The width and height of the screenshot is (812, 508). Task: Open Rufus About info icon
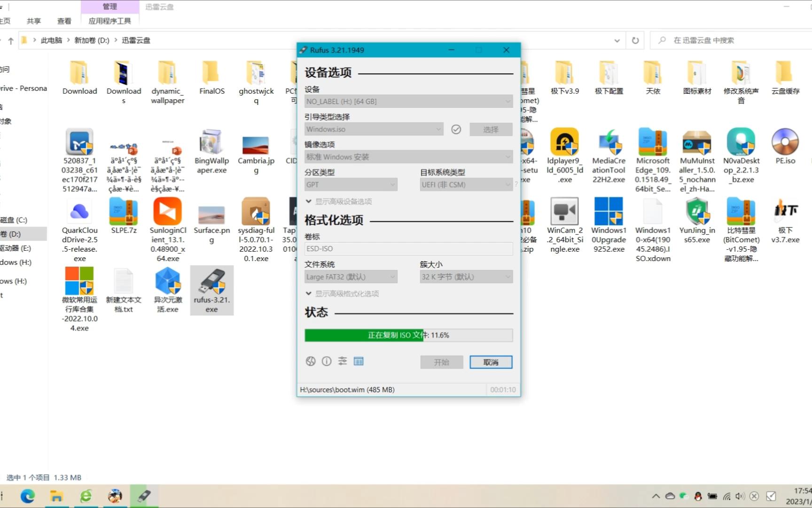tap(327, 361)
